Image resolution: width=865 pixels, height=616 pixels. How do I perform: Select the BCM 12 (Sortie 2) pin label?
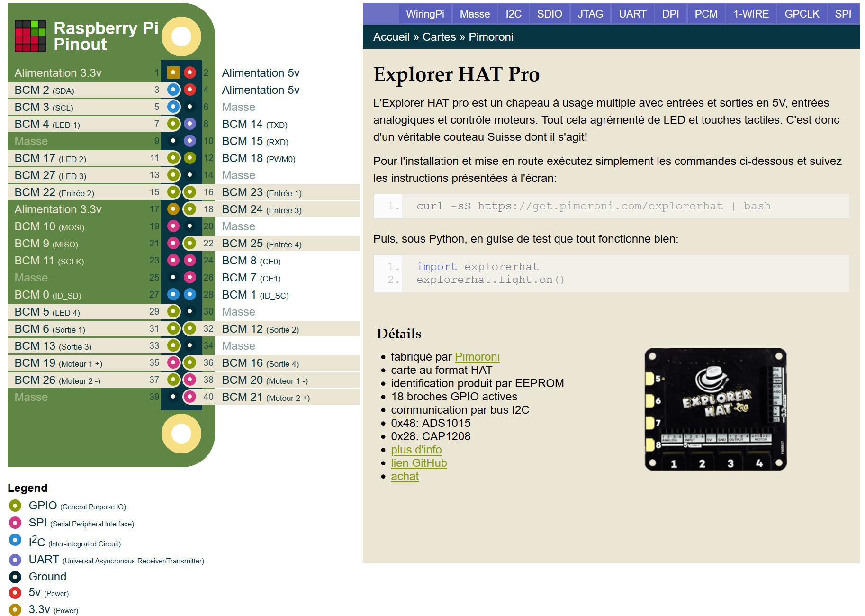point(261,329)
